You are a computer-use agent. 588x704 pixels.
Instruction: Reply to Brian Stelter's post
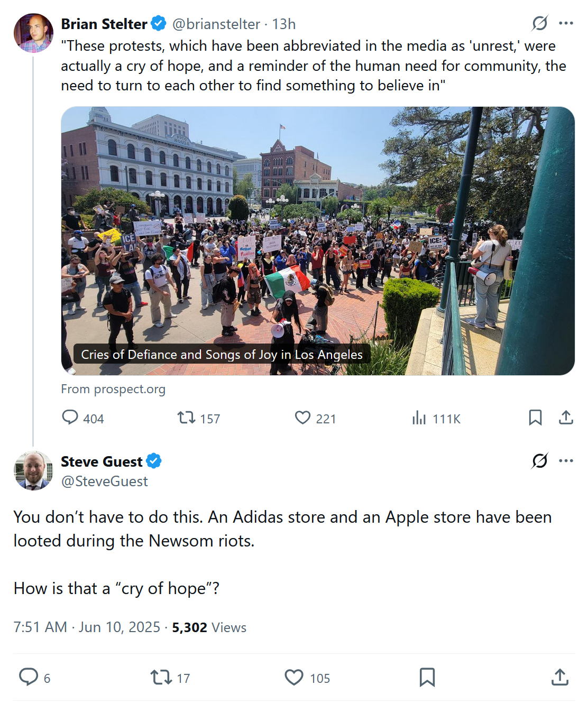[70, 418]
